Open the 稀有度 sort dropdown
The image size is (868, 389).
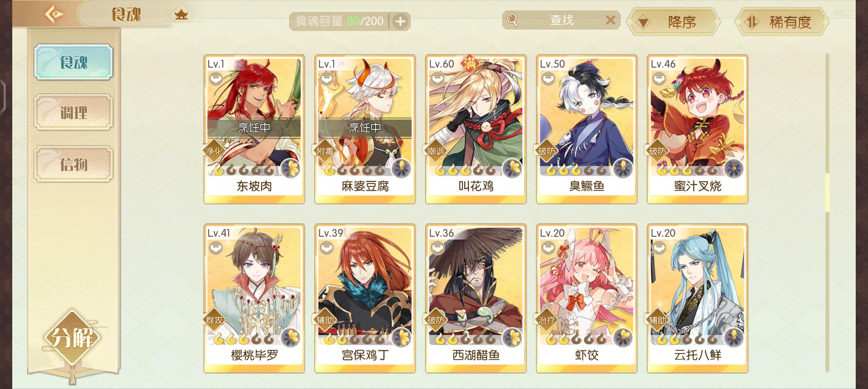(781, 22)
